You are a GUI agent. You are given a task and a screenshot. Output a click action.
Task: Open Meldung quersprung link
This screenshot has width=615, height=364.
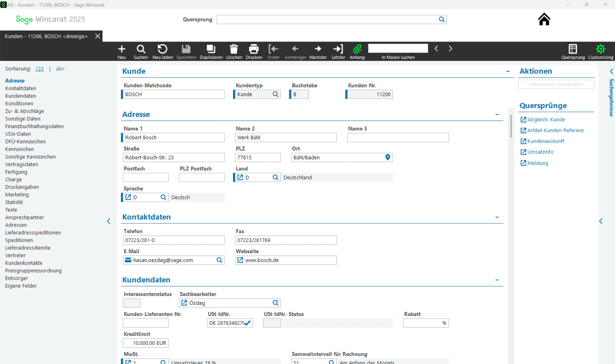click(x=538, y=163)
